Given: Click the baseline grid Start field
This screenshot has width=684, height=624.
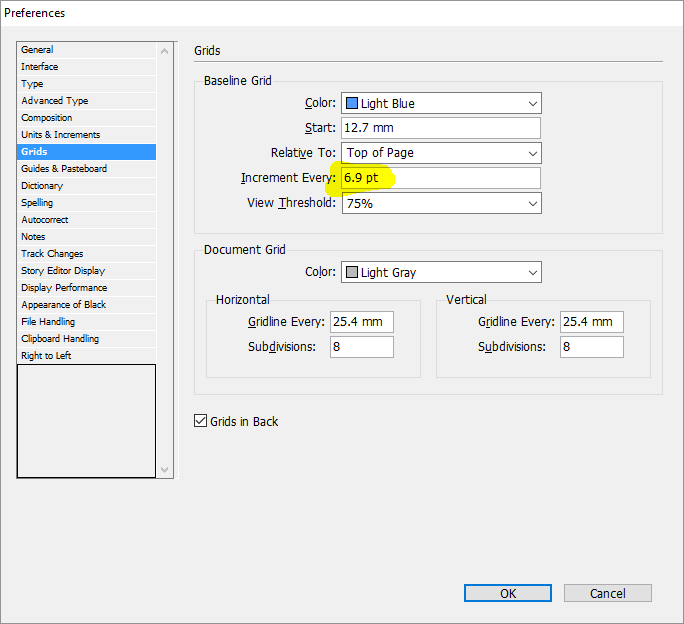Looking at the screenshot, I should click(x=441, y=128).
